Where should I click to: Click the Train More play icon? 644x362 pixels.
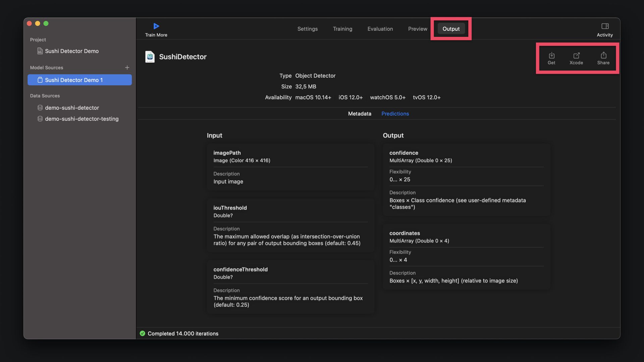tap(156, 26)
